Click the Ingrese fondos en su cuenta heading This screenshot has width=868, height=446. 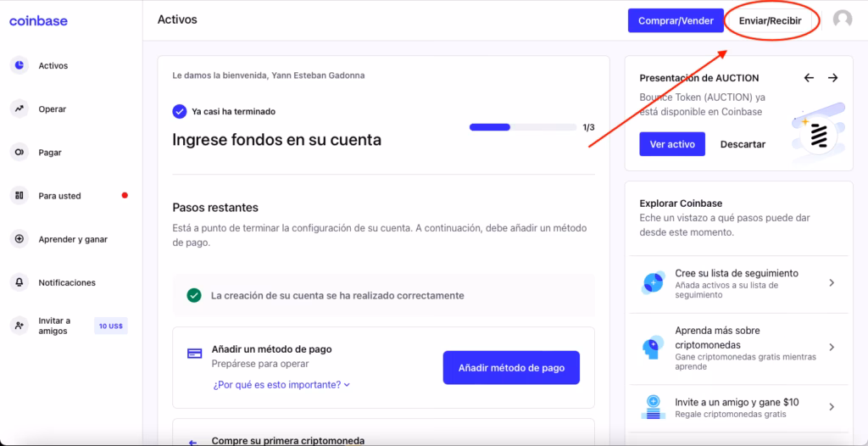click(277, 140)
